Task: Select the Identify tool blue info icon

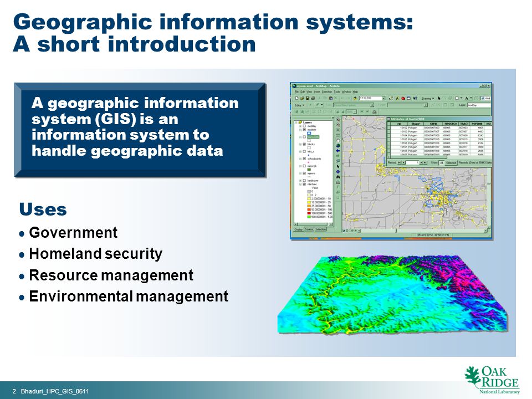Action: click(x=338, y=172)
